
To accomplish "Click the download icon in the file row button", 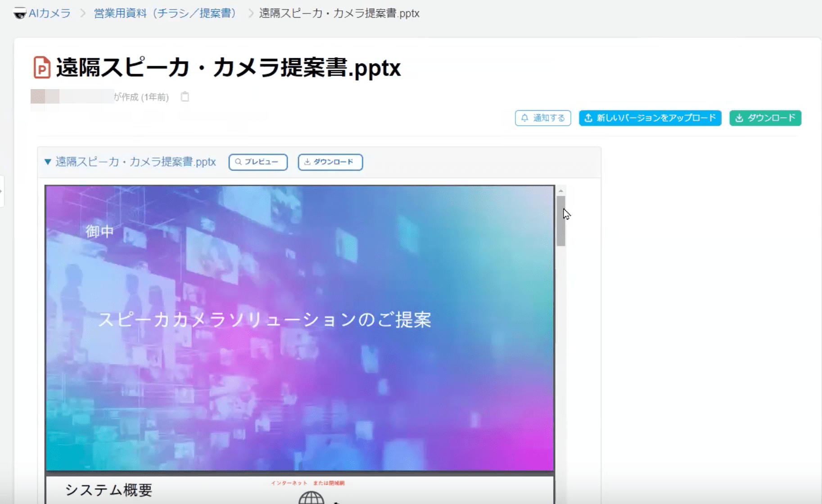I will coord(308,162).
